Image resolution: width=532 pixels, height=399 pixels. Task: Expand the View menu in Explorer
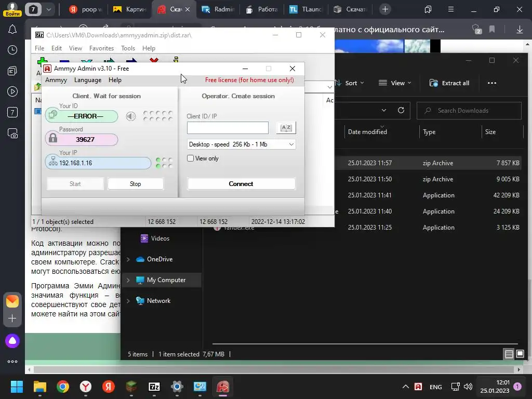click(395, 83)
